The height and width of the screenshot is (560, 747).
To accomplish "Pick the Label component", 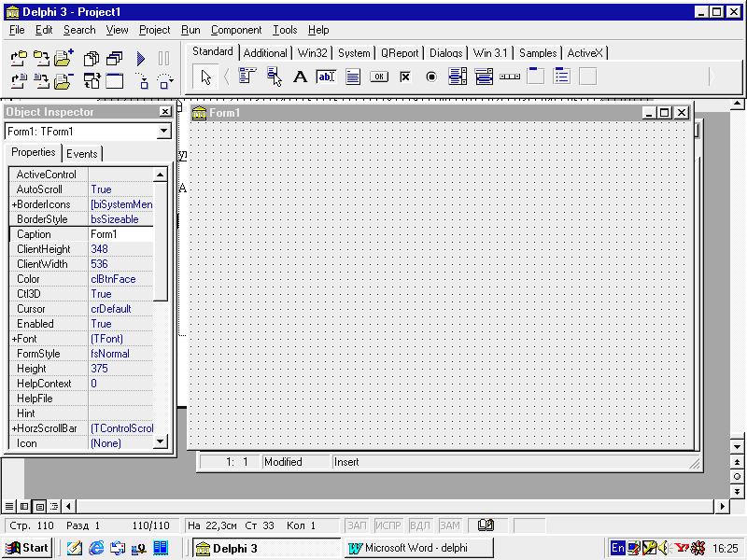I will [300, 77].
